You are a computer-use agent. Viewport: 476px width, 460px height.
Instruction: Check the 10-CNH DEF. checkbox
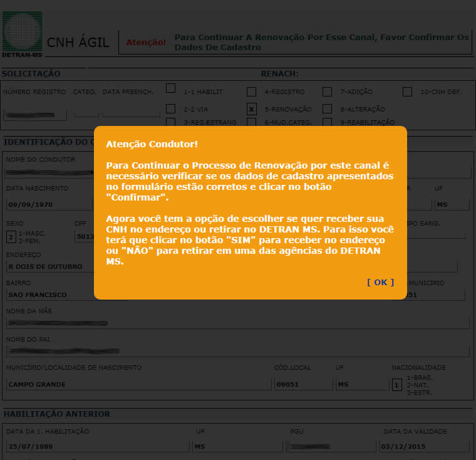point(407,91)
